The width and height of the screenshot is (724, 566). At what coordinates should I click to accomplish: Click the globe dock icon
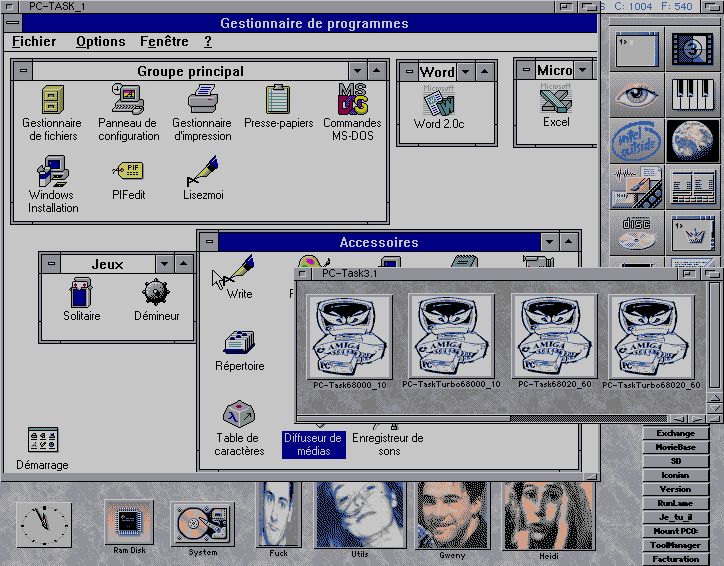(x=693, y=141)
